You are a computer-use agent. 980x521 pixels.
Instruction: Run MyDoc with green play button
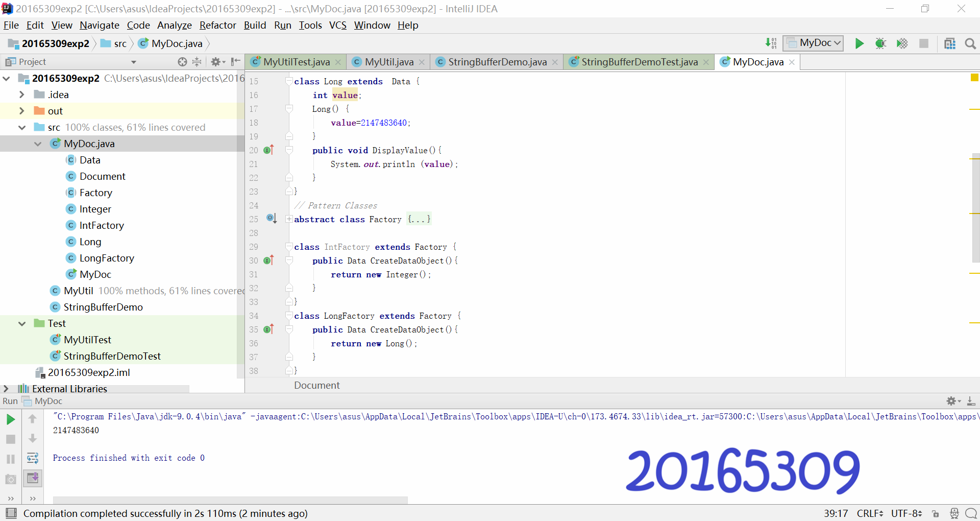[860, 43]
